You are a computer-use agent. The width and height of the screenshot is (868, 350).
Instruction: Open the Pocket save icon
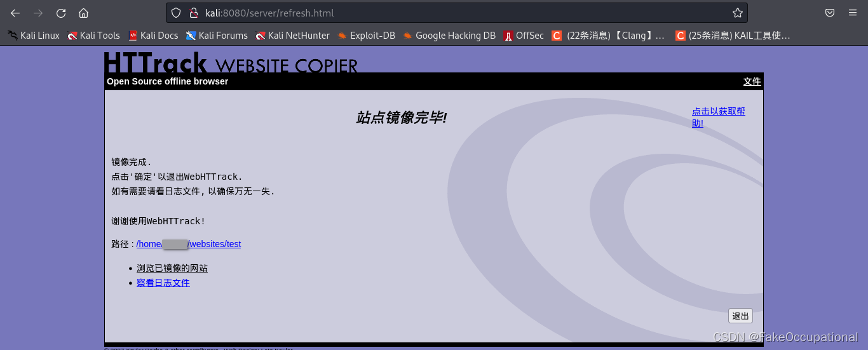pyautogui.click(x=830, y=13)
